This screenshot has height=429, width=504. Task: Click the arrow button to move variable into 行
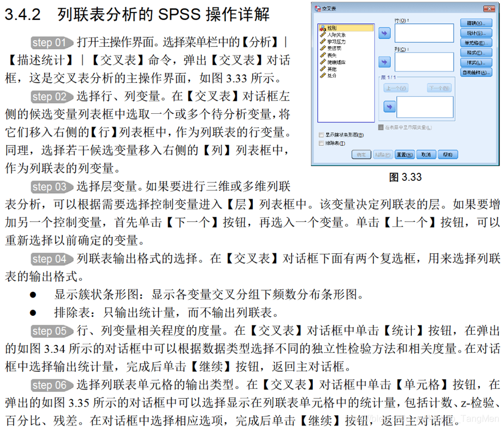384,33
